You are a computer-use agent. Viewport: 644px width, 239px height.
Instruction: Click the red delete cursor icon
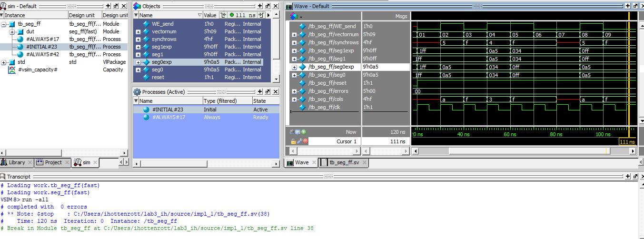[x=305, y=141]
